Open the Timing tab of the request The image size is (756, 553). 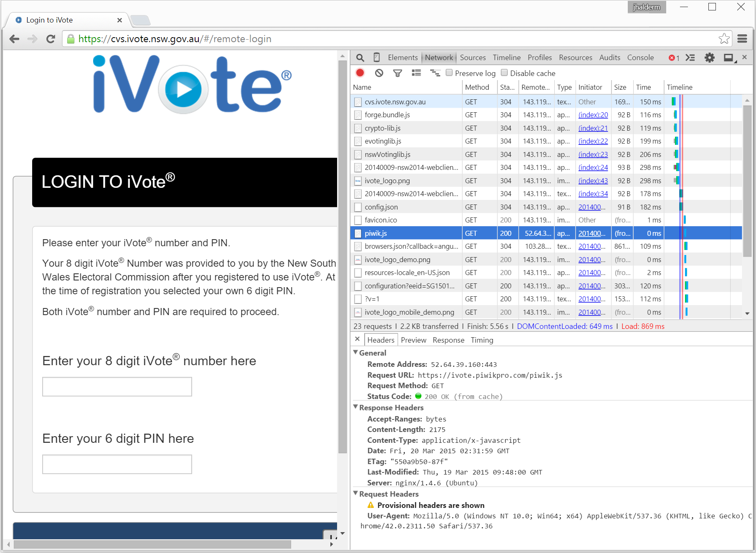pos(482,340)
